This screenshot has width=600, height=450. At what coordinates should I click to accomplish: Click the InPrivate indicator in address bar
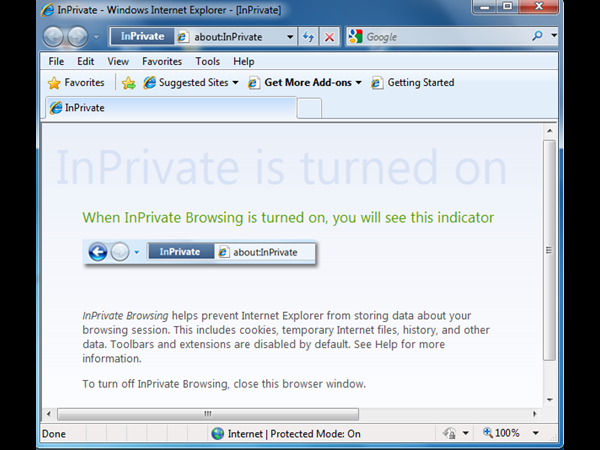click(142, 37)
